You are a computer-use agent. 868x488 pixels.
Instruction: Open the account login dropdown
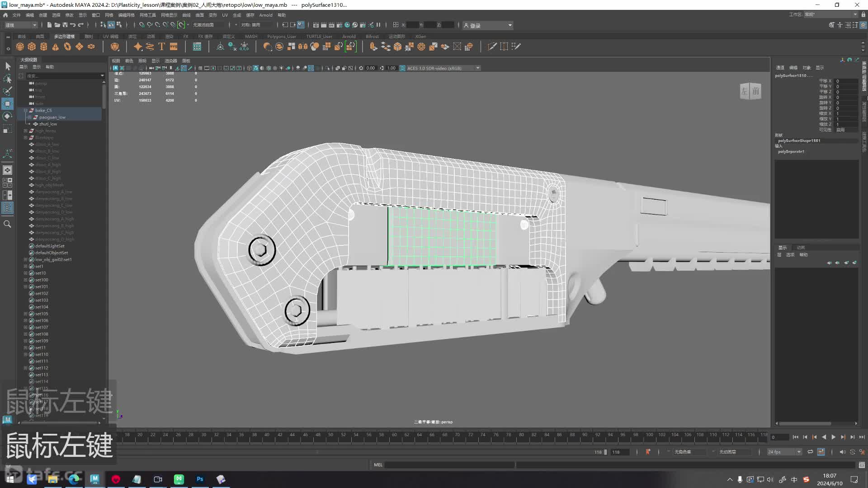pos(488,25)
